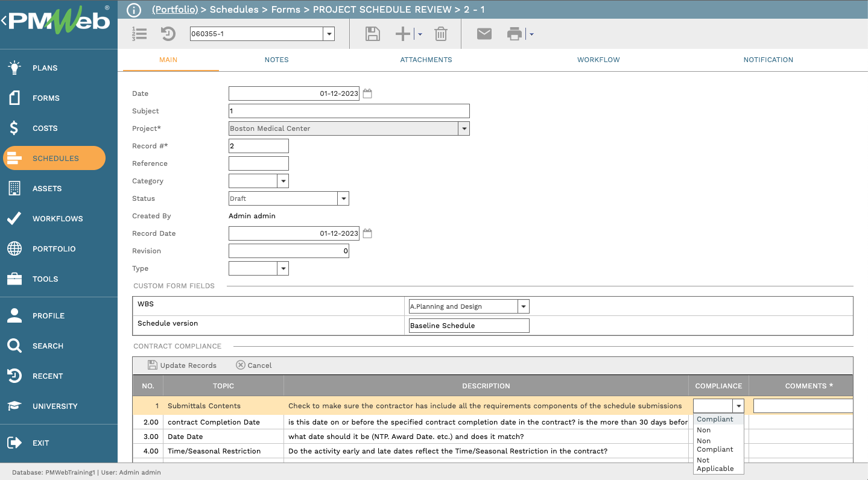The width and height of the screenshot is (868, 480).
Task: Open the calendar picker beside Date field
Action: tap(367, 93)
